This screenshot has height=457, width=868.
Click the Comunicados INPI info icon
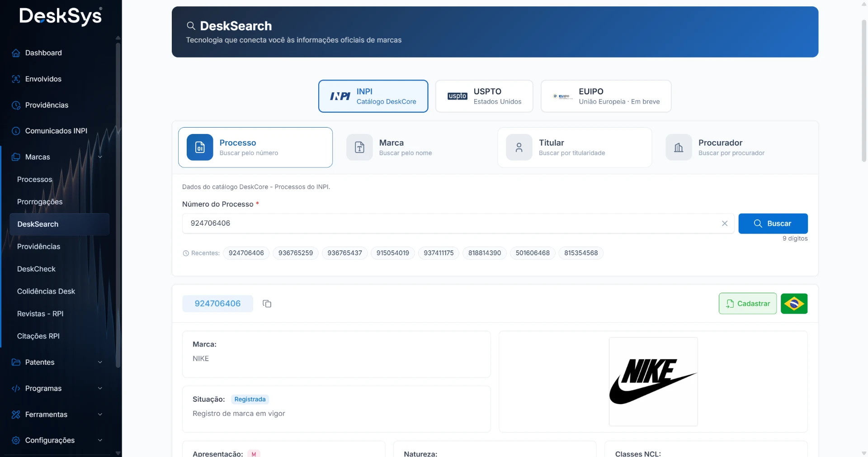tap(16, 131)
